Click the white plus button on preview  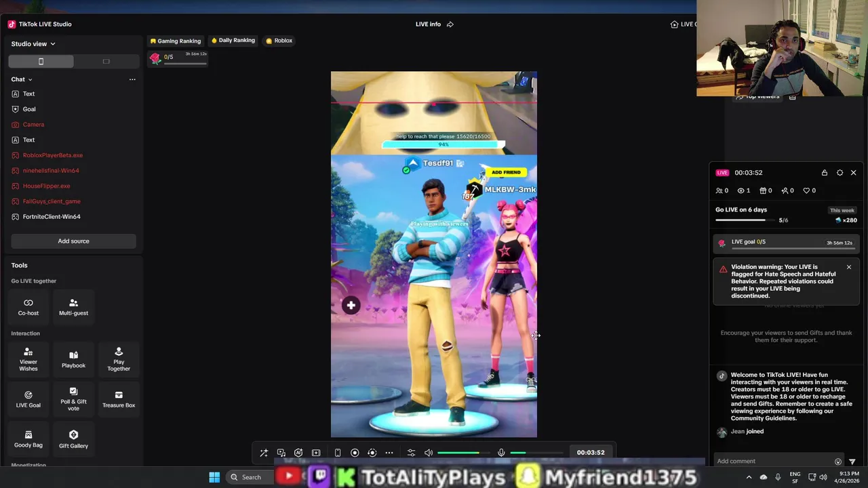pos(351,306)
